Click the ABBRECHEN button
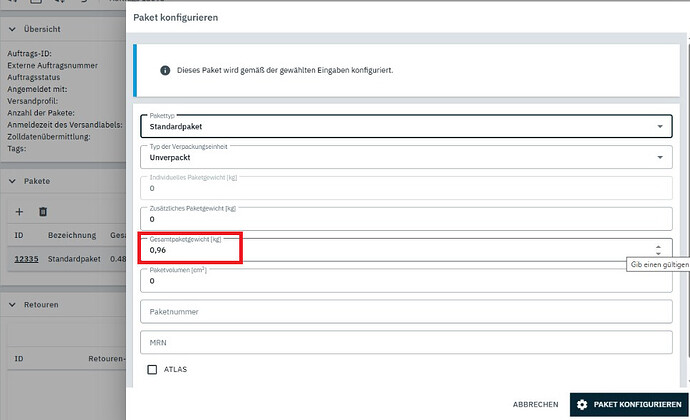690x420 pixels. [536, 405]
